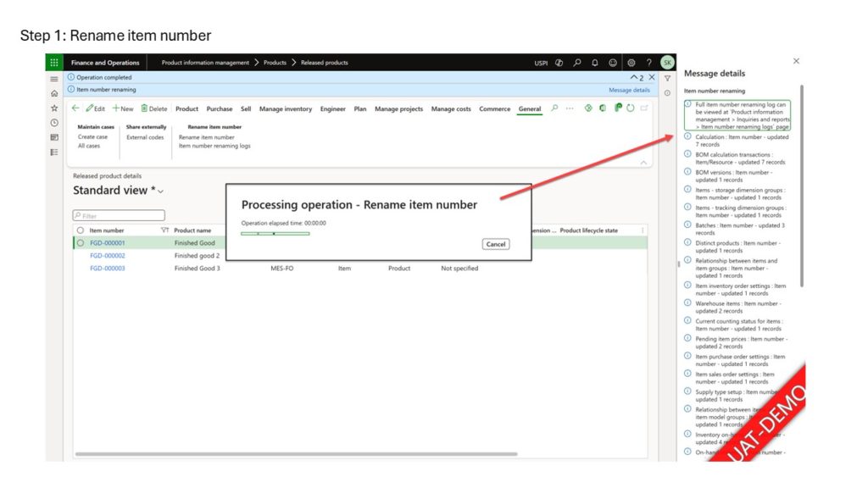Click the search magnifier in the top bar

(576, 63)
